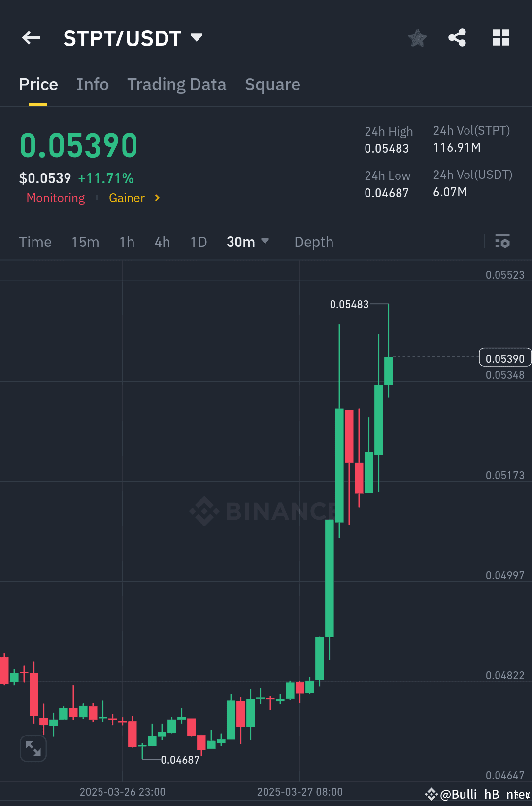Click the Monitoring warning label
Screen dimensions: 532x806
coord(55,198)
